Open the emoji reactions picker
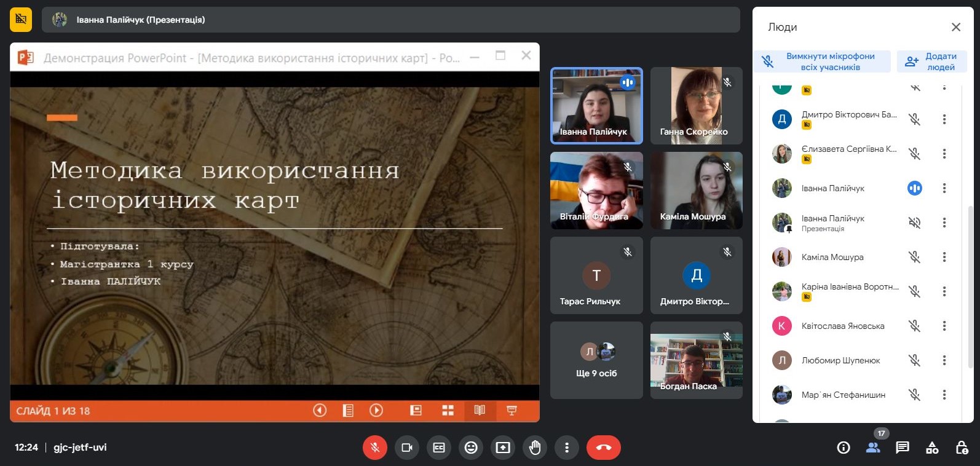Viewport: 980px width, 466px height. (x=471, y=448)
